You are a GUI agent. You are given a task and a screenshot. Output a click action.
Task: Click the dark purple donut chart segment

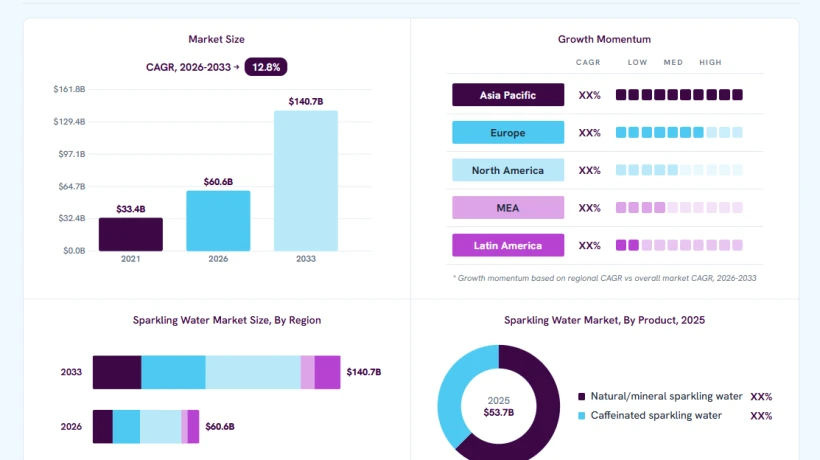[x=547, y=406]
